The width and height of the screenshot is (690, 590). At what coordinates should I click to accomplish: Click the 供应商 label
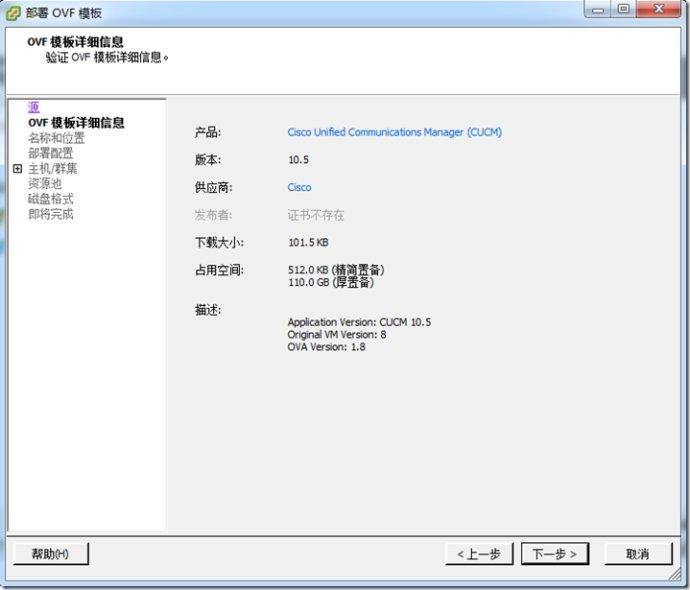pos(213,187)
